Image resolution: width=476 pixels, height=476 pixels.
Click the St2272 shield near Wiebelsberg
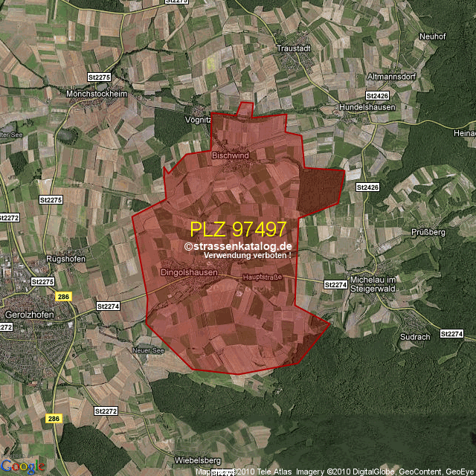coord(106,411)
